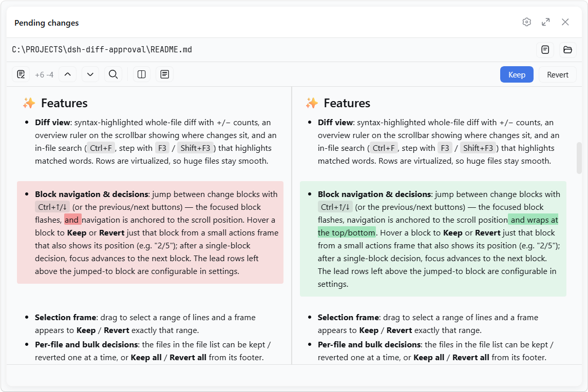Click the Revert button
Screen dimensions: 588x392
point(558,74)
